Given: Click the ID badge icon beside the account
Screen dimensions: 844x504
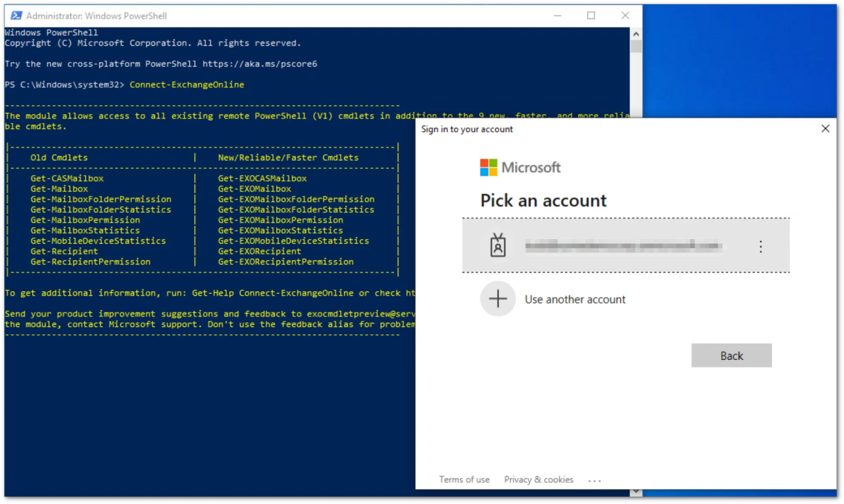Looking at the screenshot, I should click(x=499, y=246).
